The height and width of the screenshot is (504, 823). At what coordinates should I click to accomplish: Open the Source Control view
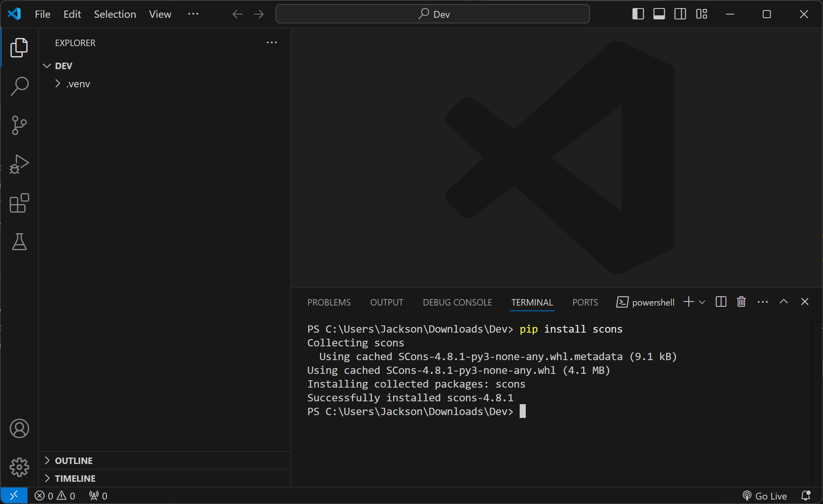(19, 125)
